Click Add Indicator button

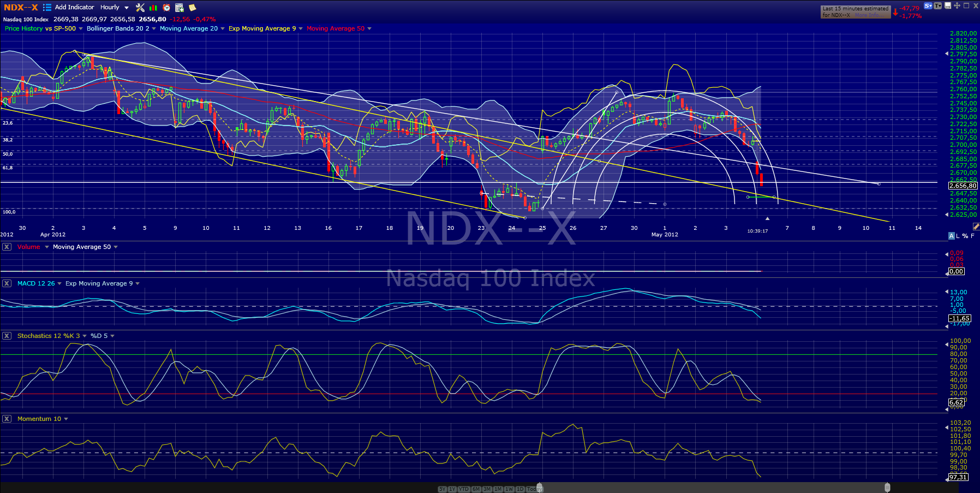[74, 7]
